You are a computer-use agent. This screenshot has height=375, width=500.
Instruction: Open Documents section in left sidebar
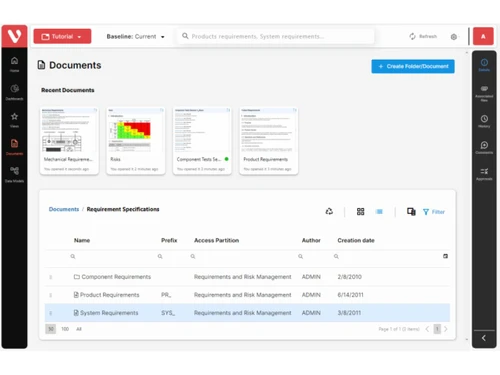14,147
